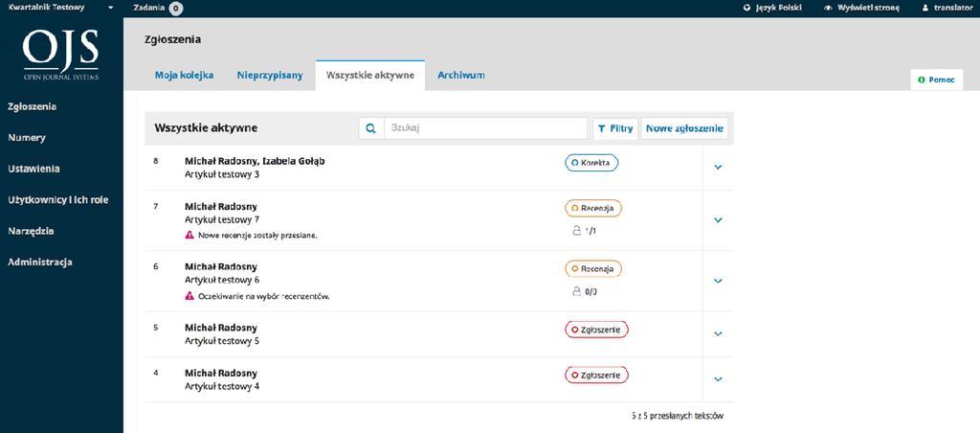Click the Filtry button
This screenshot has width=980, height=433.
(x=615, y=128)
